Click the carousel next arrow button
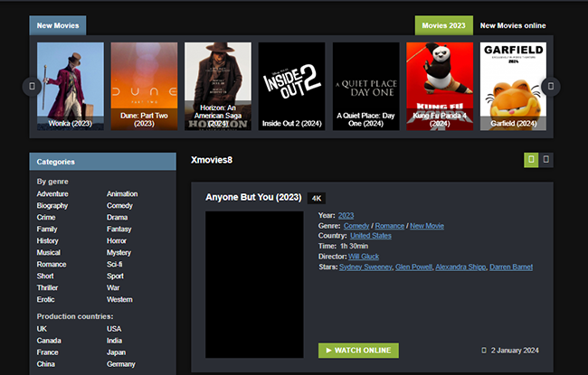Image resolution: width=588 pixels, height=375 pixels. [x=551, y=87]
